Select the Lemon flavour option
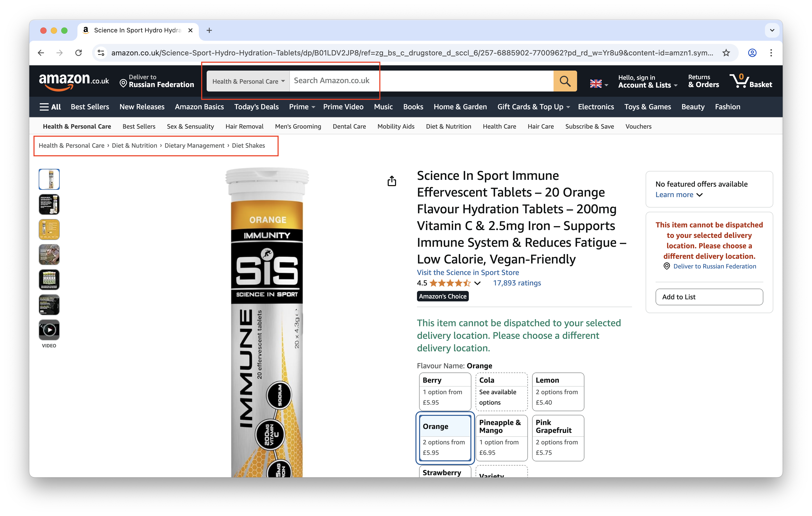This screenshot has width=812, height=516. (x=558, y=391)
